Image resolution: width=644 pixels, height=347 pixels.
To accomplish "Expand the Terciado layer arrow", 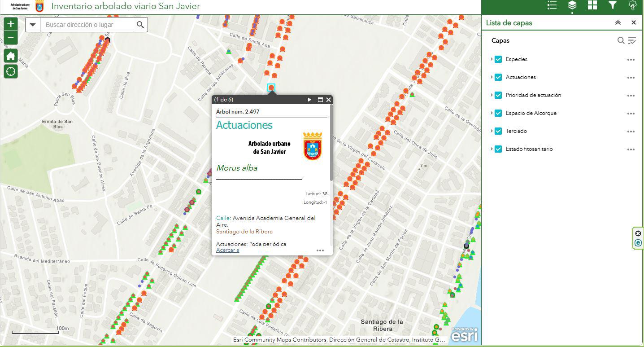I will [x=492, y=131].
